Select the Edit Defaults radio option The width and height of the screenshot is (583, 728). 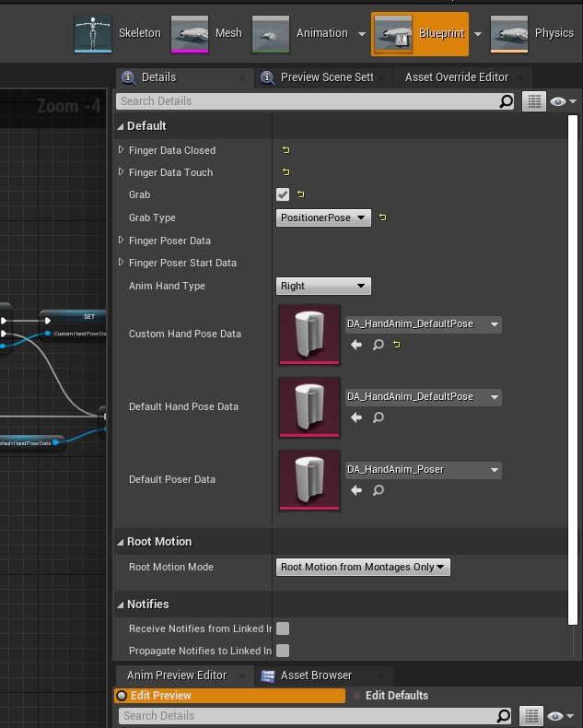pos(391,696)
